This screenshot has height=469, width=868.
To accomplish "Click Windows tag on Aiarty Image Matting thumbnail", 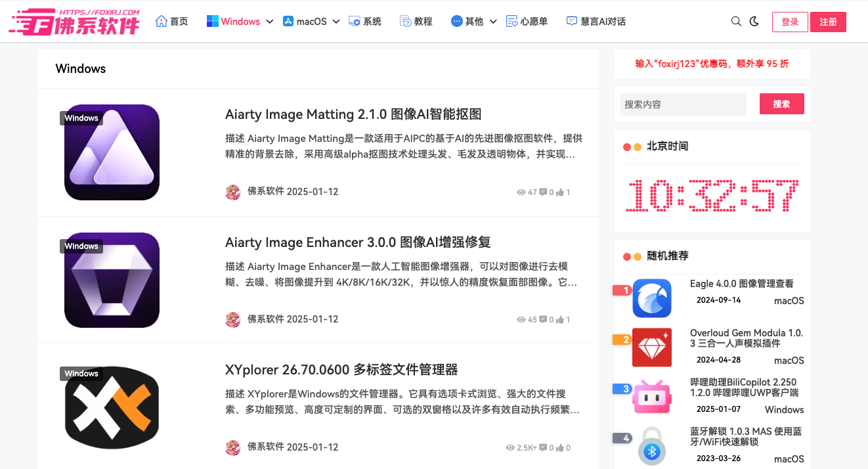I will [x=81, y=118].
